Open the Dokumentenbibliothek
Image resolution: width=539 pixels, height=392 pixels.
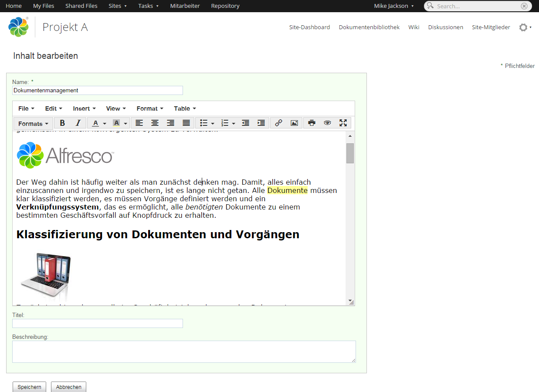click(x=369, y=27)
